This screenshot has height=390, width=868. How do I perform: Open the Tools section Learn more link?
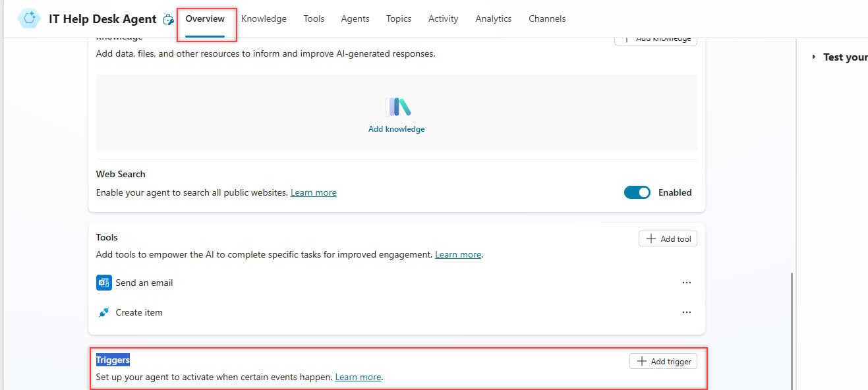point(458,254)
